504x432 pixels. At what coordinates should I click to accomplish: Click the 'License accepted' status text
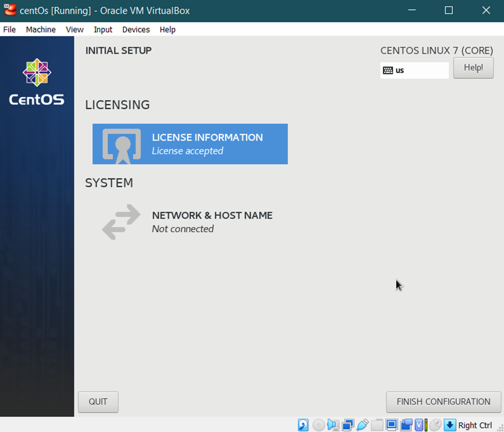tap(187, 151)
